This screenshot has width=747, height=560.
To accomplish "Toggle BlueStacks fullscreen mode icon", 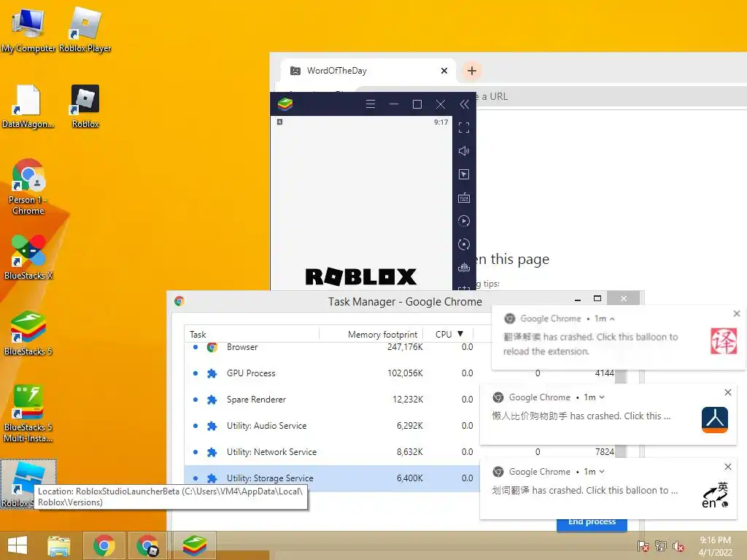I will coord(464,128).
